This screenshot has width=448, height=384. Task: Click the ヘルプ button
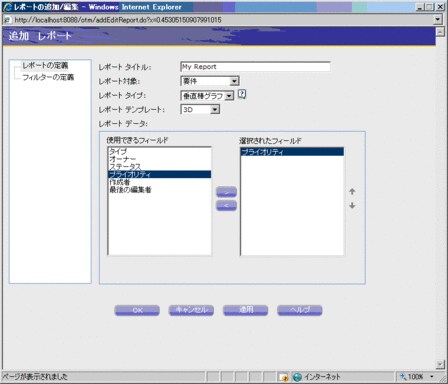(300, 310)
